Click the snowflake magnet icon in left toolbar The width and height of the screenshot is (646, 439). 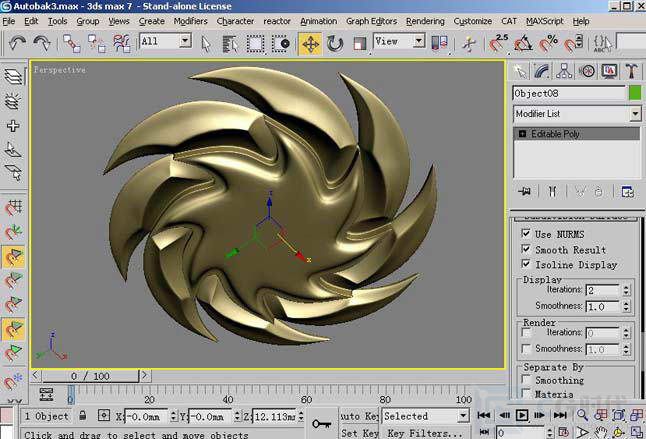click(13, 381)
